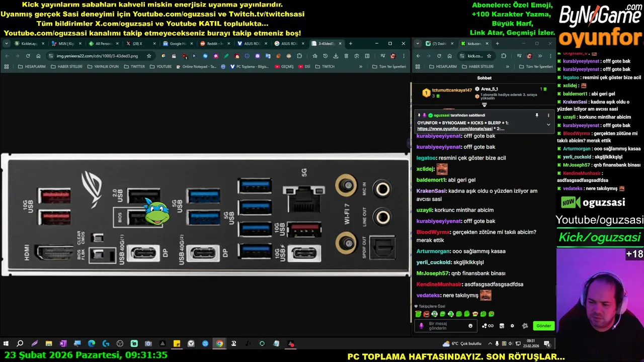Open chat badge icon beside Gönder
Image resolution: width=644 pixels, height=362 pixels.
tap(525, 326)
